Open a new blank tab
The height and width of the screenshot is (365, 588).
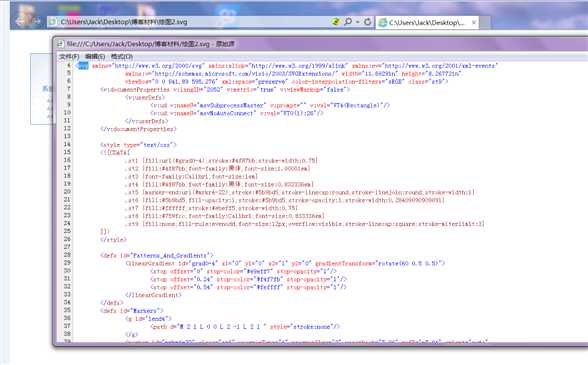tap(486, 23)
